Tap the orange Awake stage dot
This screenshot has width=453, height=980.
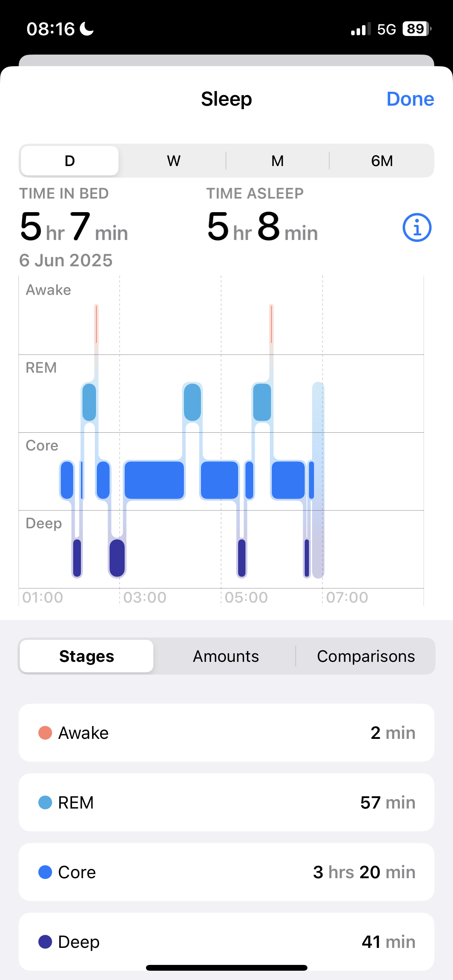[x=45, y=733]
